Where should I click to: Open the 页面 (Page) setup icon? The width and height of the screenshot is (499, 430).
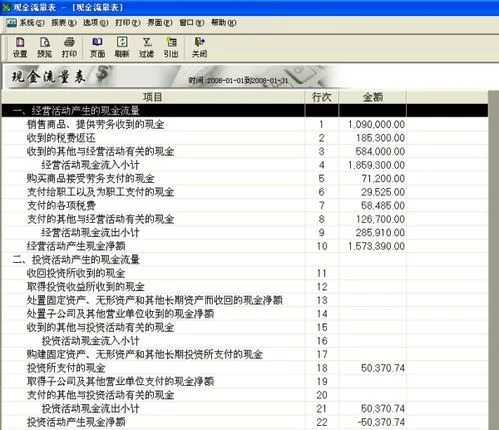point(97,47)
